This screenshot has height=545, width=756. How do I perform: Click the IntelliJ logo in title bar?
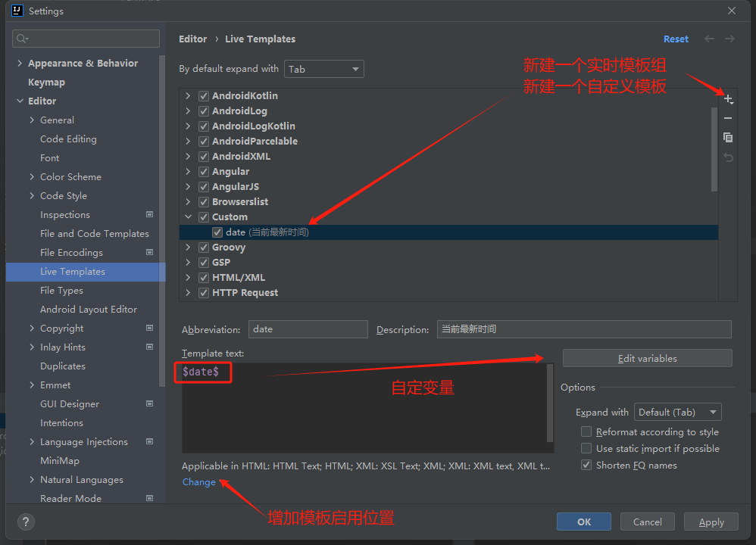17,11
